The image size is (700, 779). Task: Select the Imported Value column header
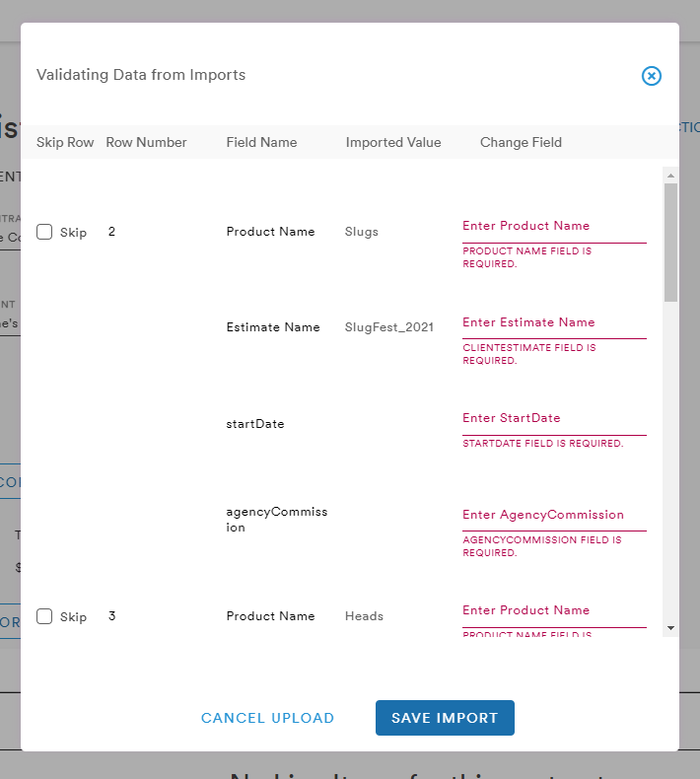[393, 143]
